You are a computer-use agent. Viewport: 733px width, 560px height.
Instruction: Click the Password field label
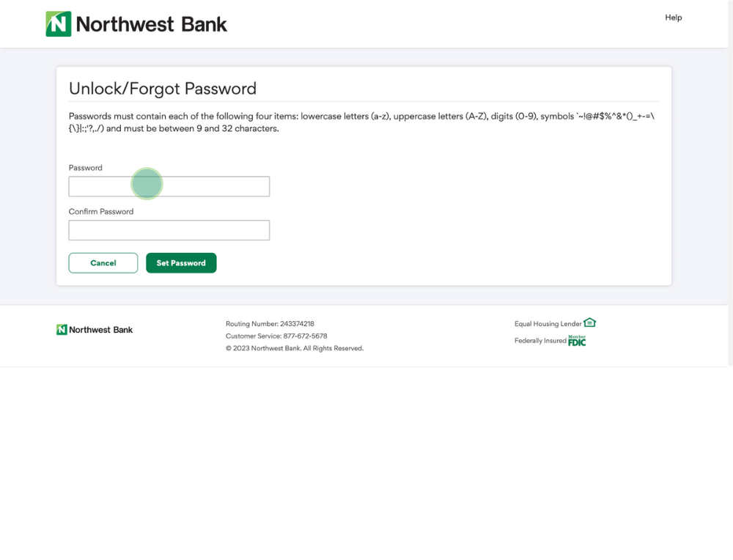pos(86,168)
